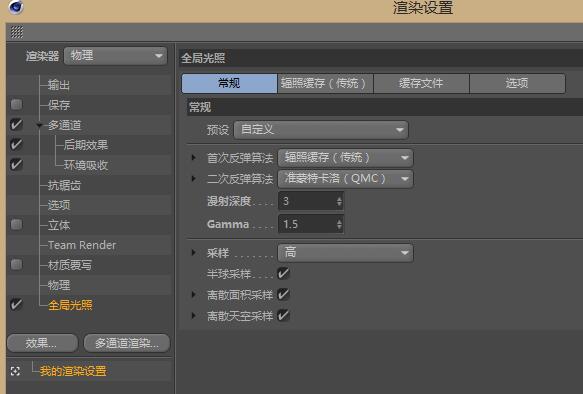Select 多通道 in the settings list
The image size is (583, 394).
point(64,125)
